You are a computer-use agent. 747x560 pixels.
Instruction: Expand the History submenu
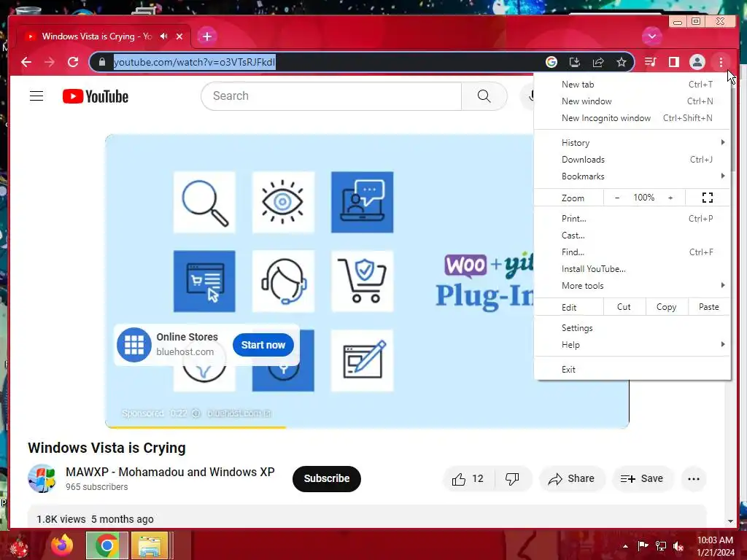tap(632, 142)
